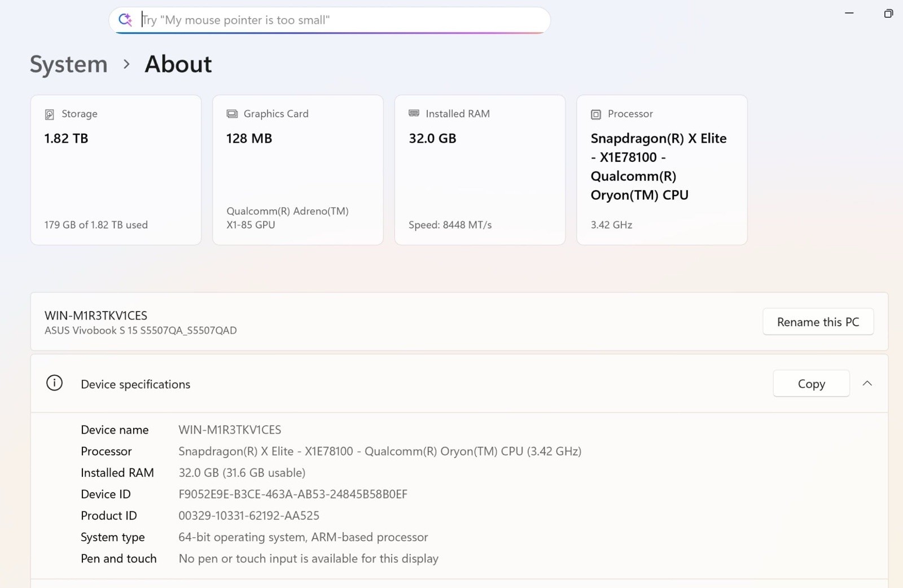Image resolution: width=903 pixels, height=588 pixels.
Task: Click the 'Product ID' row label
Action: pyautogui.click(x=109, y=515)
